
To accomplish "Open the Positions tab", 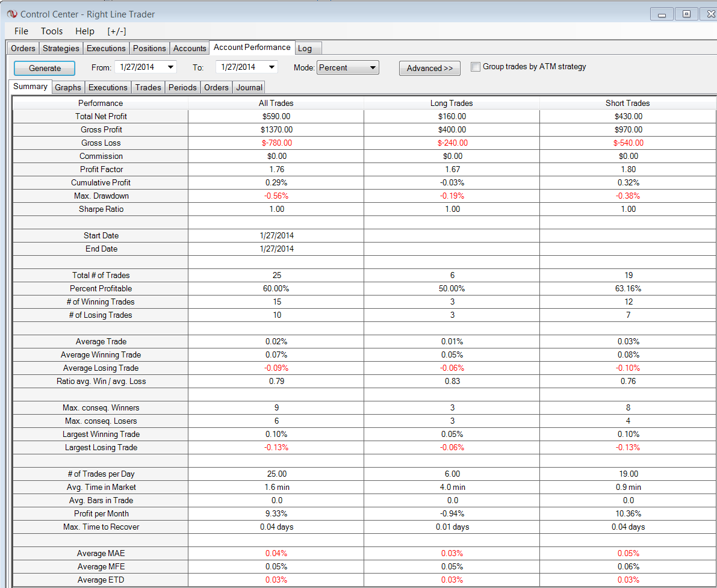I will click(149, 48).
